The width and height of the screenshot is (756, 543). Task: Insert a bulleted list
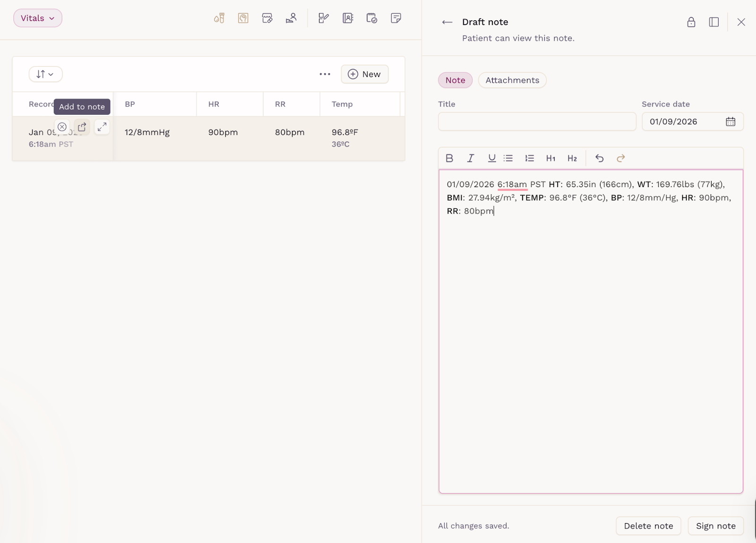(x=508, y=158)
